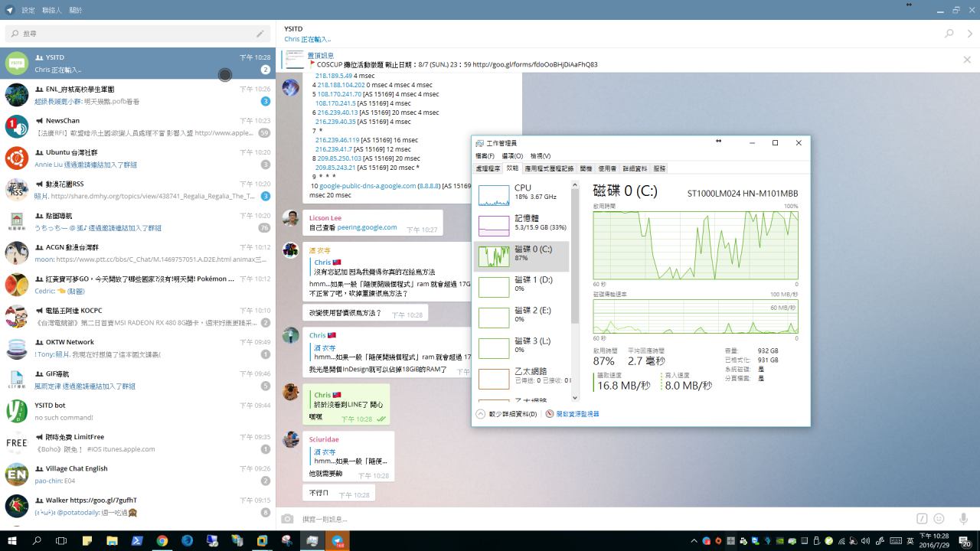The height and width of the screenshot is (551, 980).
Task: Click the performance list scrollbar down arrow
Action: [575, 397]
